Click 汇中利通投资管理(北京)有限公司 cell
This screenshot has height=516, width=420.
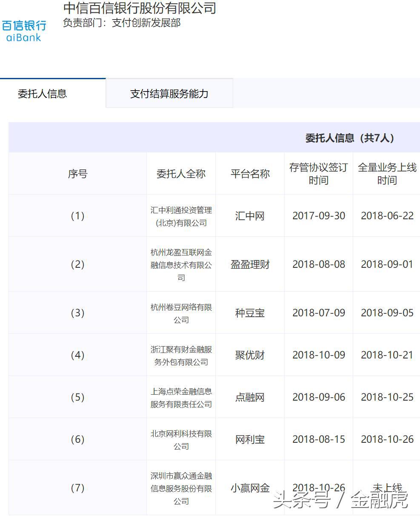[181, 216]
